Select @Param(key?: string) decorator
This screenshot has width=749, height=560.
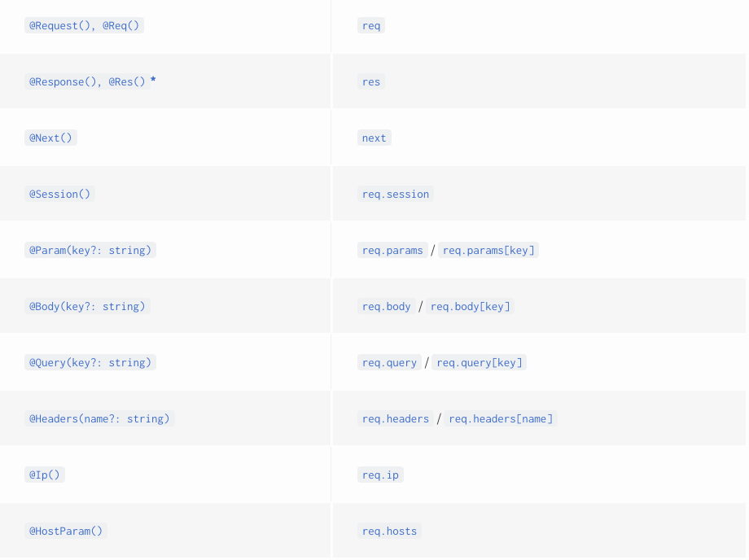tap(90, 250)
